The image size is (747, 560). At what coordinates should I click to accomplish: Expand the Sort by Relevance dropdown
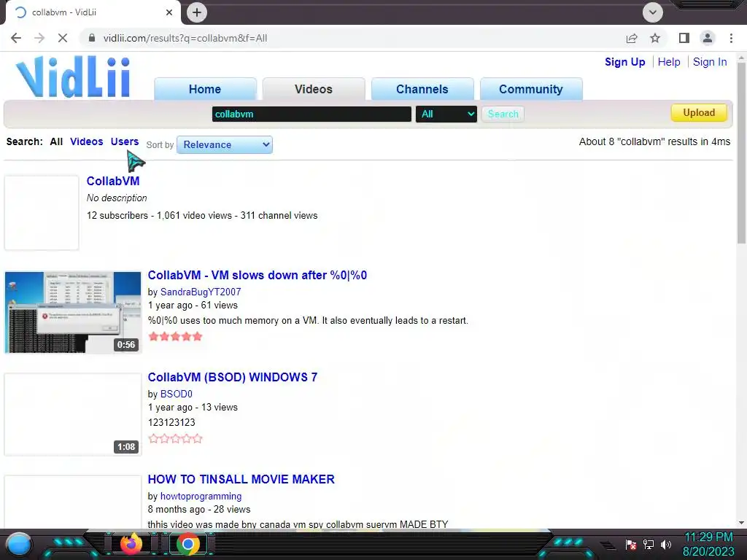click(x=225, y=145)
